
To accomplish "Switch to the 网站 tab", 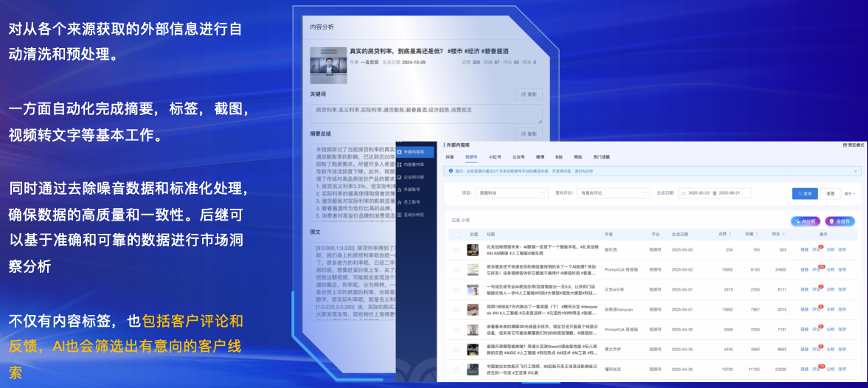I will [577, 157].
